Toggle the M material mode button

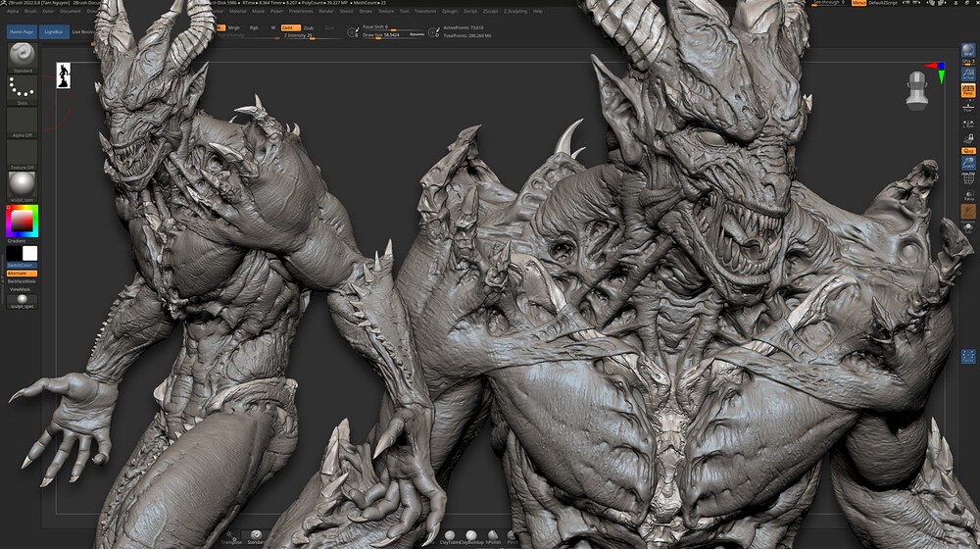(273, 27)
